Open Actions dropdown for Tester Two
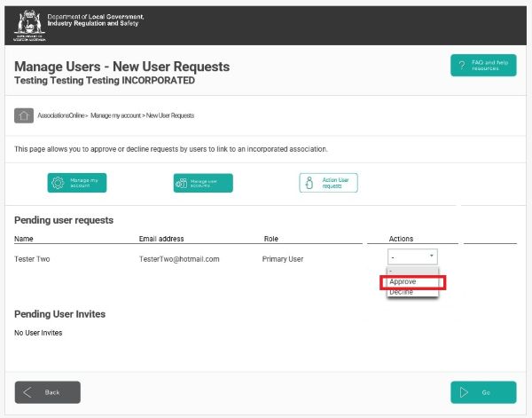 coord(412,256)
